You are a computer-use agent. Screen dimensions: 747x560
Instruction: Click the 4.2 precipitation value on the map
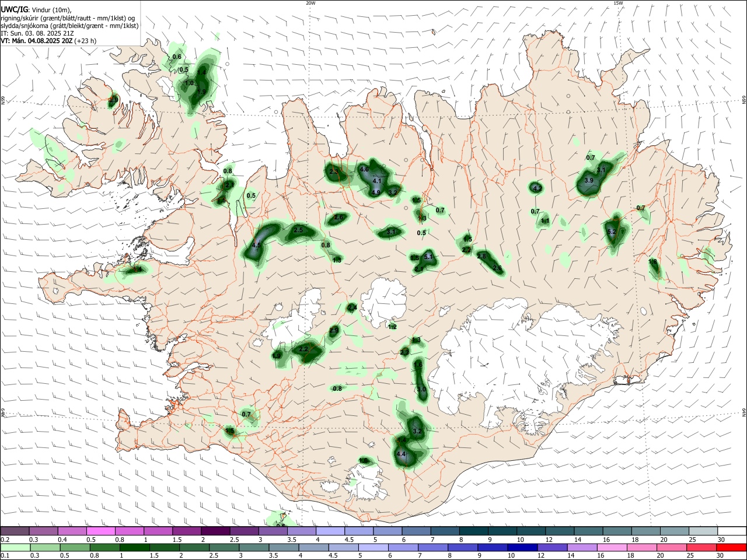click(x=537, y=188)
